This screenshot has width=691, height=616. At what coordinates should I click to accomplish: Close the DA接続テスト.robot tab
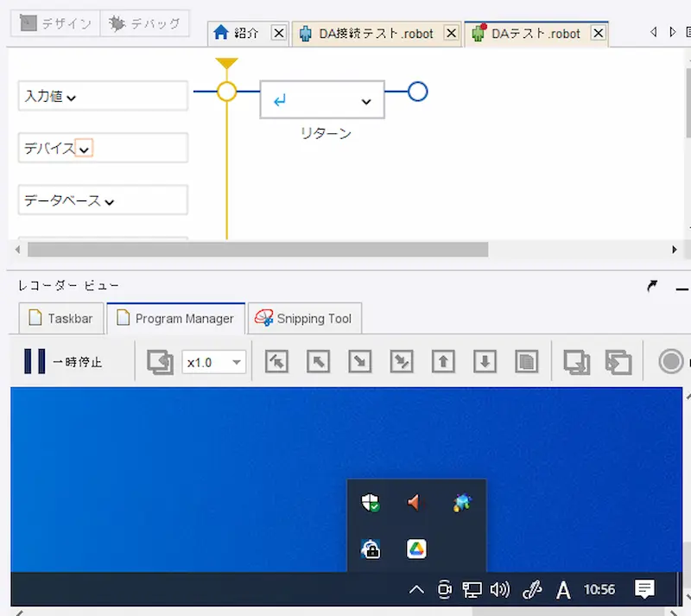451,33
